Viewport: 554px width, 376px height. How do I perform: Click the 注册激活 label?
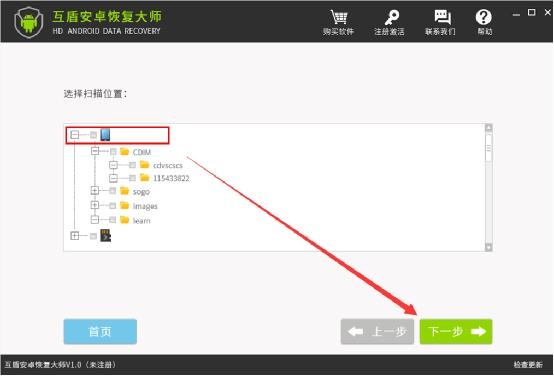pyautogui.click(x=389, y=31)
